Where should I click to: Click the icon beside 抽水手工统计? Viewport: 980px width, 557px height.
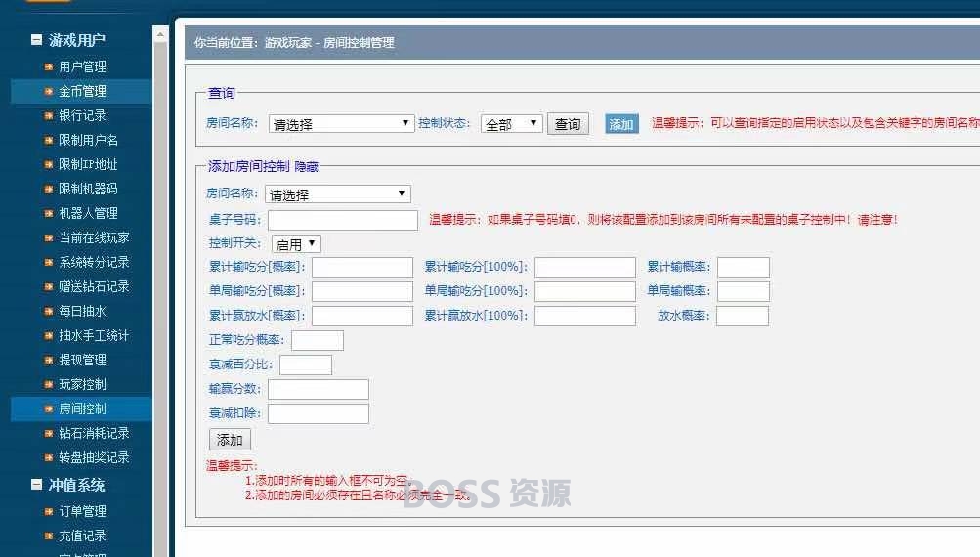49,336
